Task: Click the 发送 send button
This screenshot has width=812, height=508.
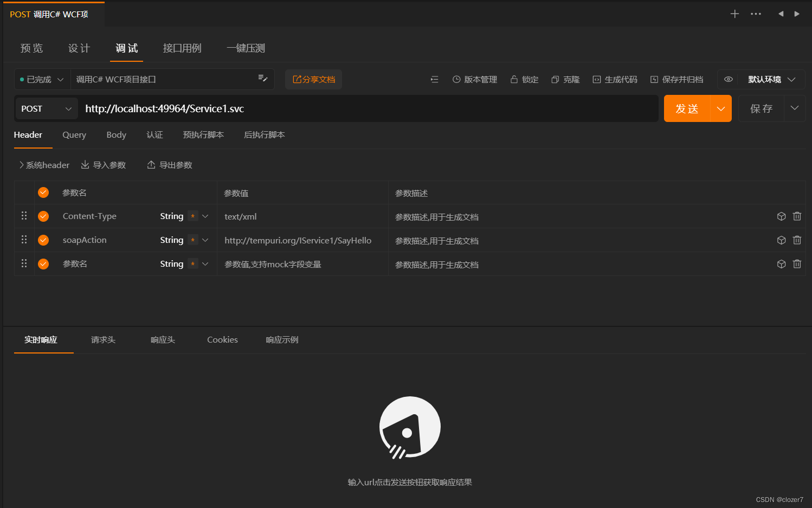Action: pos(687,108)
